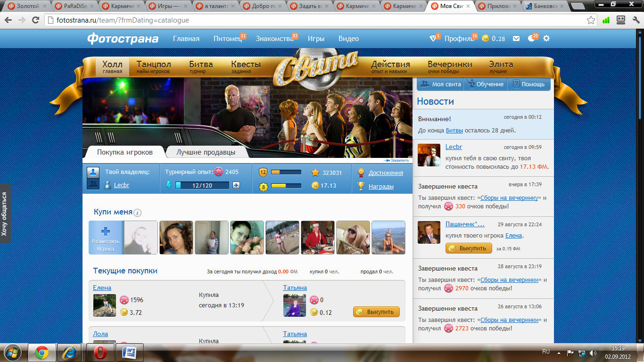Click Разместить Игрока tile
Viewport: 644px width, 362px height.
(106, 238)
